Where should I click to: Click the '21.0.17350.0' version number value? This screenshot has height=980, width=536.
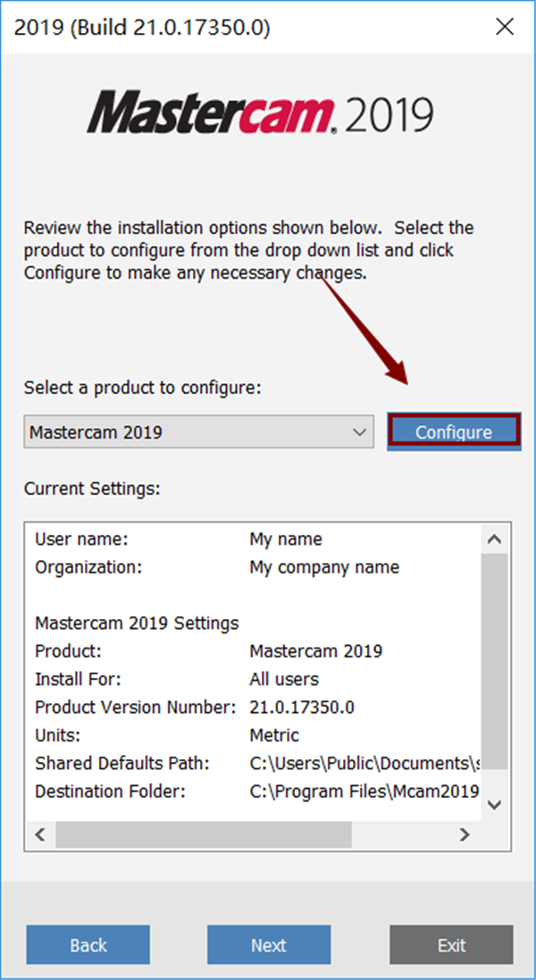pyautogui.click(x=302, y=707)
